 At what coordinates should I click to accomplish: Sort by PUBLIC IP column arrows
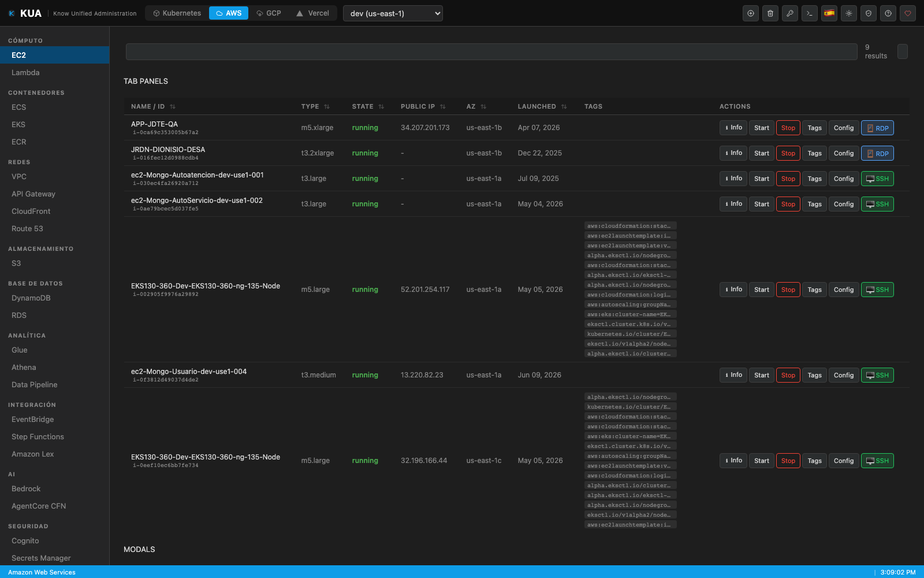pos(443,107)
